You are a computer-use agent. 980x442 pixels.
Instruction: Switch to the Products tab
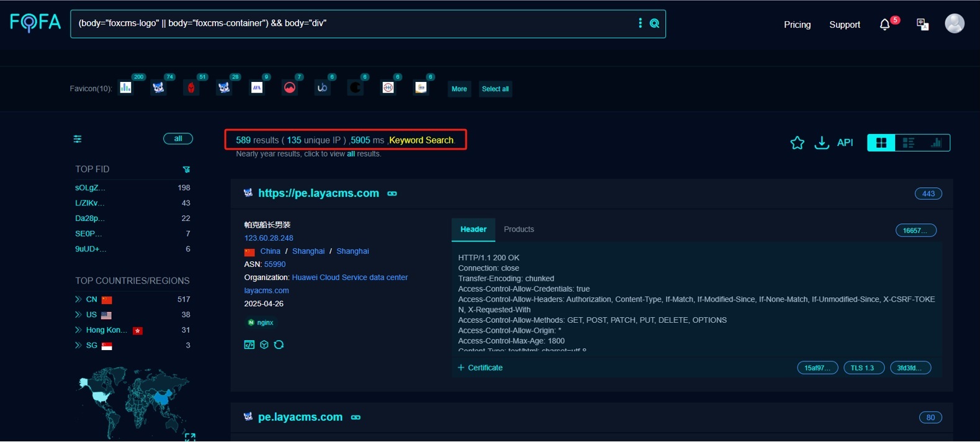(518, 229)
